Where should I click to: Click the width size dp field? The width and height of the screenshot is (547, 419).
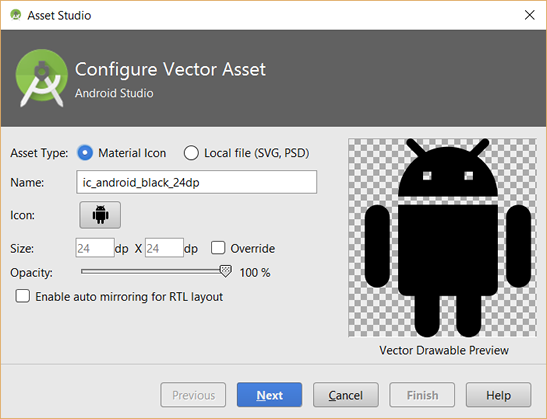95,248
